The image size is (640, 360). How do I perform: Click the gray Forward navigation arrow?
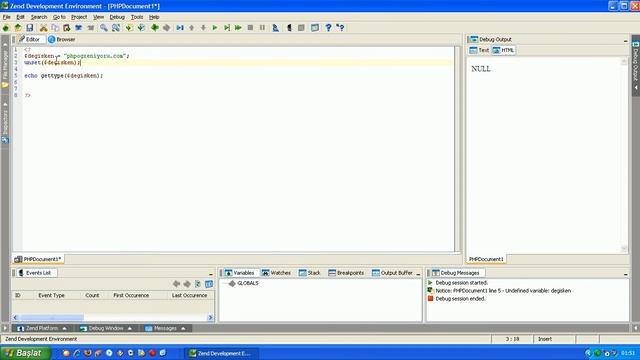(x=167, y=28)
